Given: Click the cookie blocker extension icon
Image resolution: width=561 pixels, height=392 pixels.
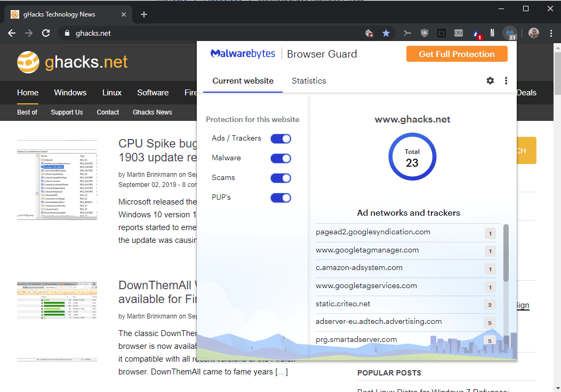Looking at the screenshot, I should pyautogui.click(x=369, y=32).
